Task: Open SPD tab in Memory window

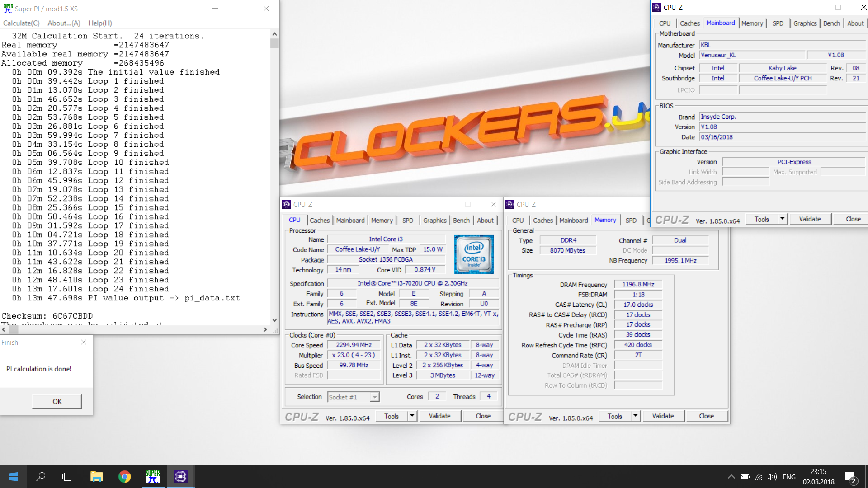Action: pos(631,220)
